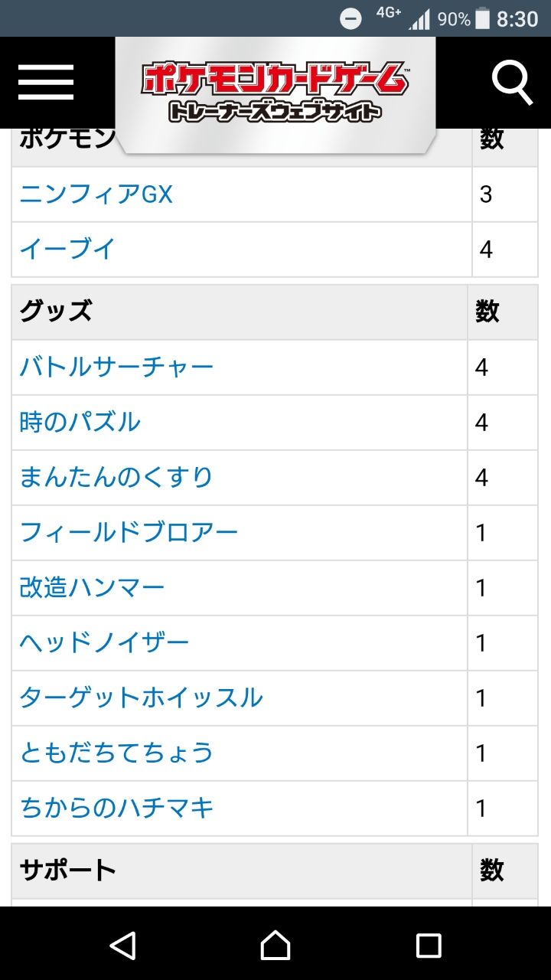Screen dimensions: 551x980
Task: Open the フィールドブロアー card link
Action: [129, 533]
